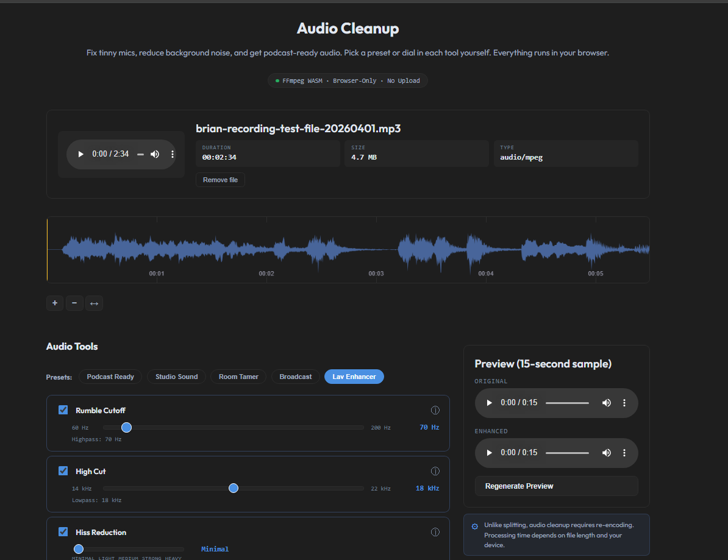The image size is (728, 560).
Task: Play the Original preview sample
Action: pyautogui.click(x=489, y=403)
